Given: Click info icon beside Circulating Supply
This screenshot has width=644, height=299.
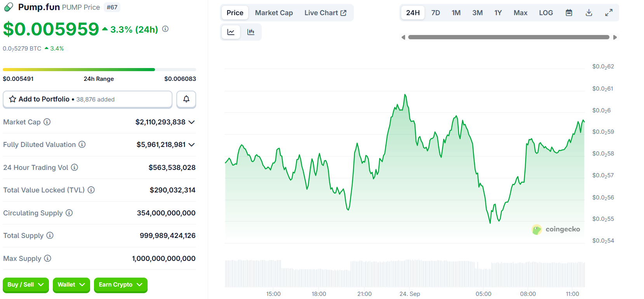Looking at the screenshot, I should 69,213.
